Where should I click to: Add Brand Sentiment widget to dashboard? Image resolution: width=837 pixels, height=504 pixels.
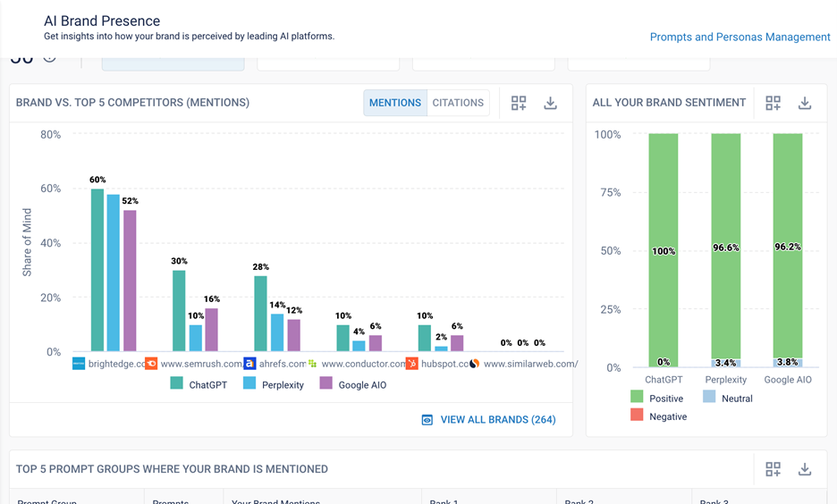[x=774, y=103]
